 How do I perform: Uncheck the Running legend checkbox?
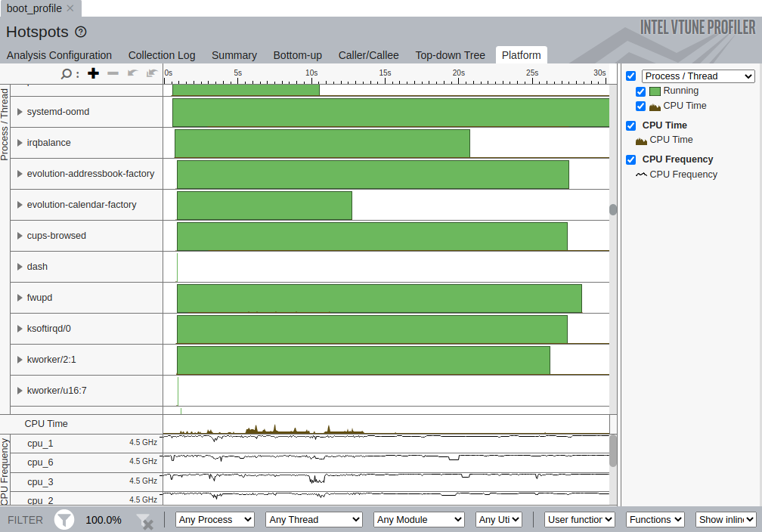pos(641,91)
